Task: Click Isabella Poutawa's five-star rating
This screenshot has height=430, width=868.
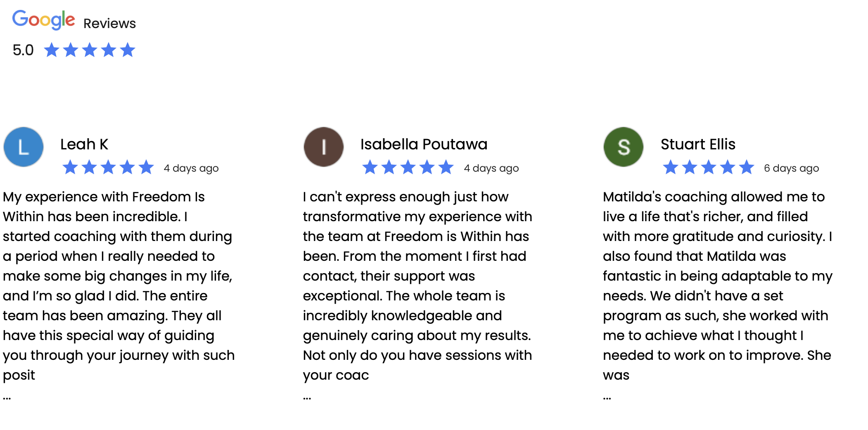Action: pos(408,168)
